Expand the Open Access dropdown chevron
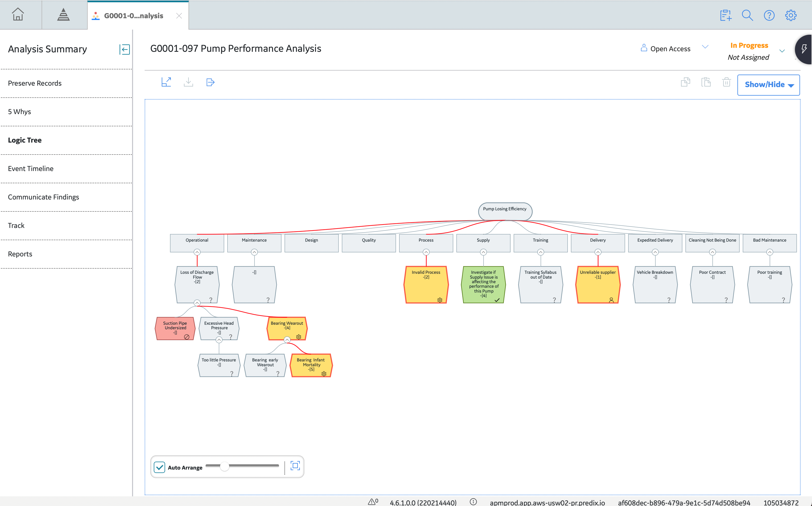The image size is (812, 506). (705, 47)
